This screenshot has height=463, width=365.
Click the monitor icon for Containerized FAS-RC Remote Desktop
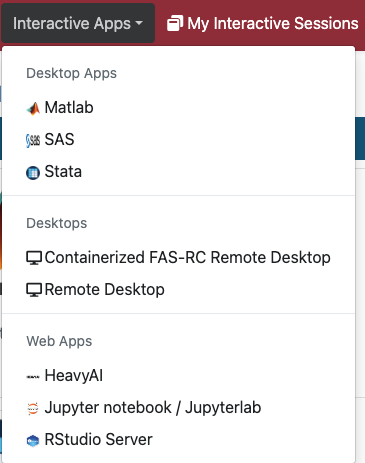(34, 258)
